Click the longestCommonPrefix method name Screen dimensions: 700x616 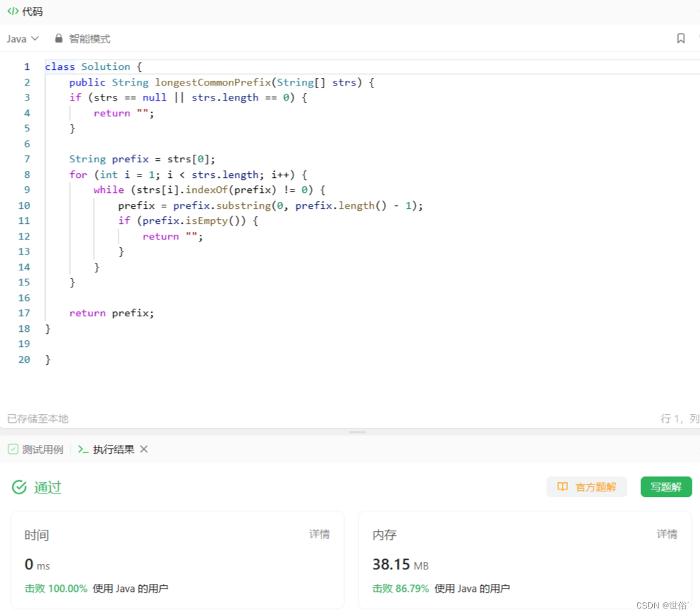tap(213, 82)
